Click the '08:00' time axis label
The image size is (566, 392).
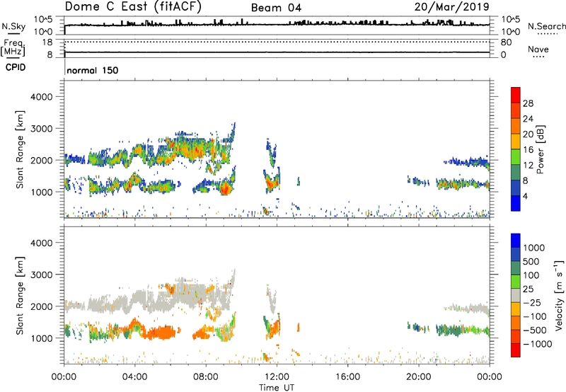coord(206,377)
